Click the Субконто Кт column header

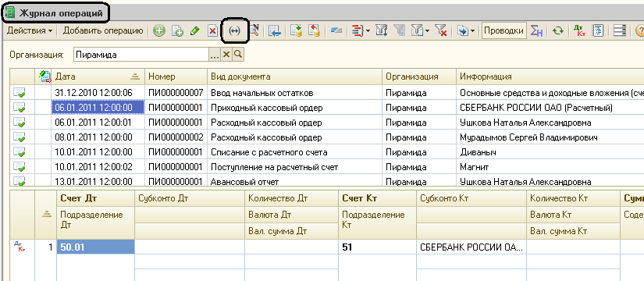click(x=471, y=198)
